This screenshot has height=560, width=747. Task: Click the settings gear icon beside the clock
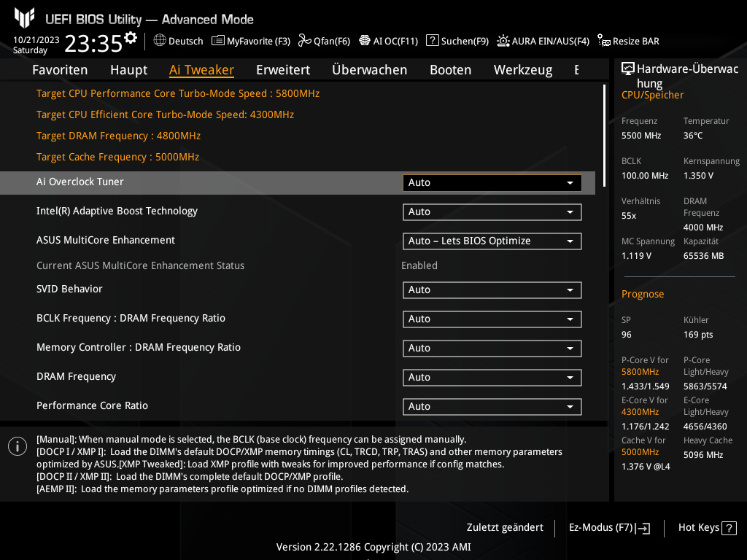131,37
